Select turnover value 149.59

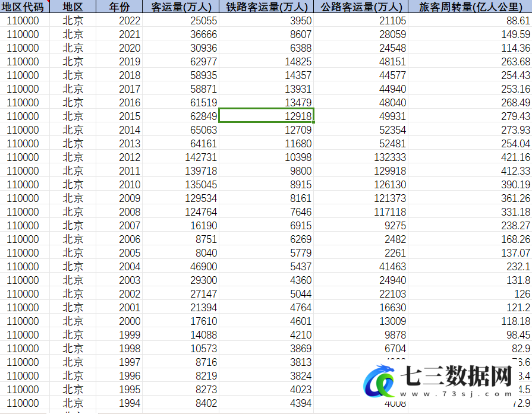(470, 34)
